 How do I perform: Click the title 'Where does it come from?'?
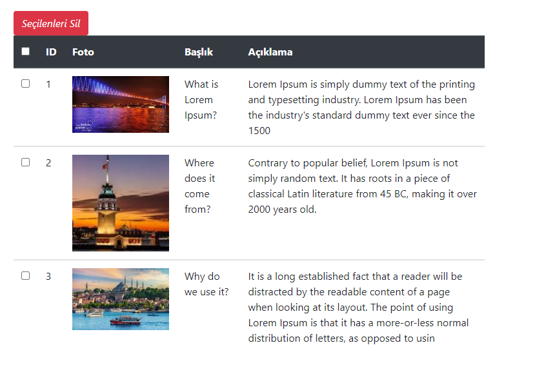pos(200,186)
